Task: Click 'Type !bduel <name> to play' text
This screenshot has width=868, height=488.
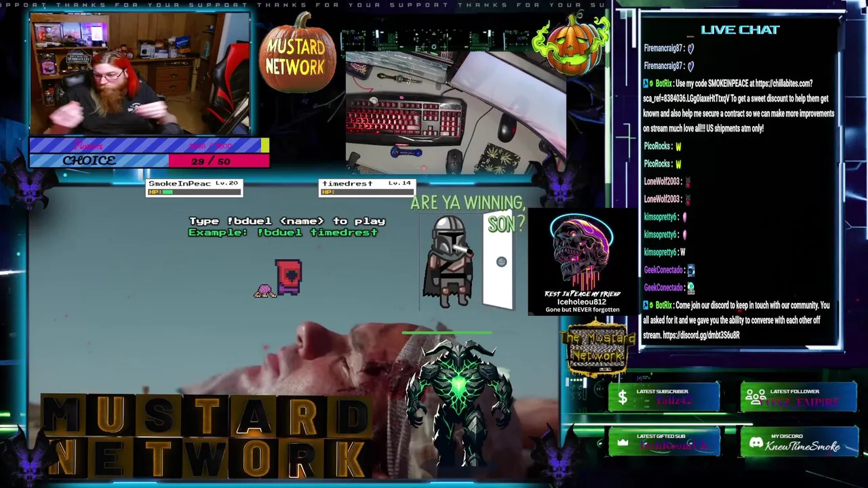Action: [287, 221]
